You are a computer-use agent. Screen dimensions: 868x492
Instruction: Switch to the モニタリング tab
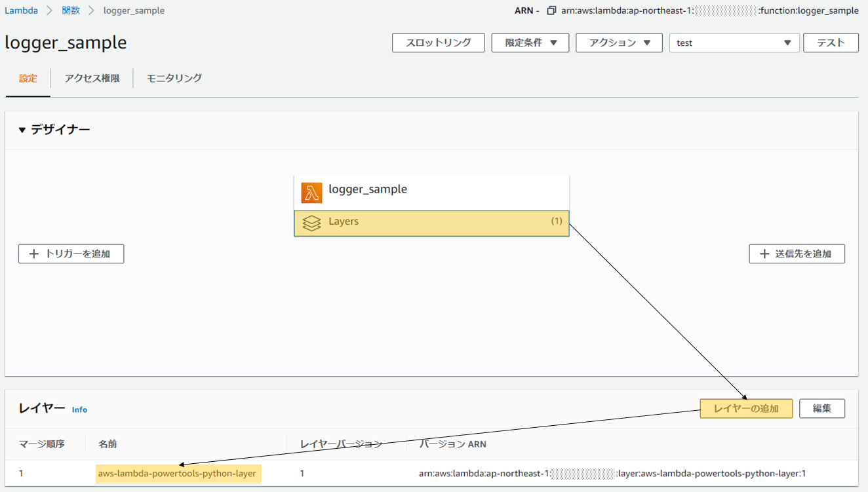coord(174,78)
